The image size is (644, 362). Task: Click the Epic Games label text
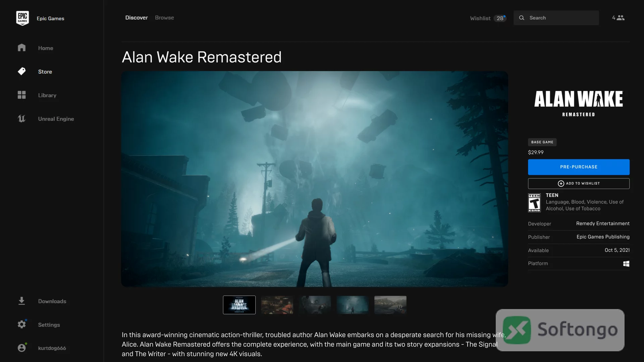pos(50,18)
